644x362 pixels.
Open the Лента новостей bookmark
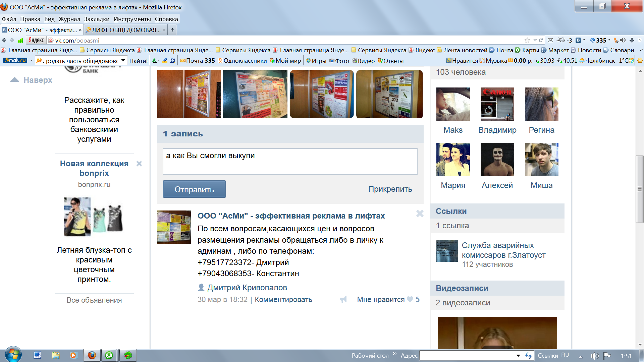pos(462,50)
